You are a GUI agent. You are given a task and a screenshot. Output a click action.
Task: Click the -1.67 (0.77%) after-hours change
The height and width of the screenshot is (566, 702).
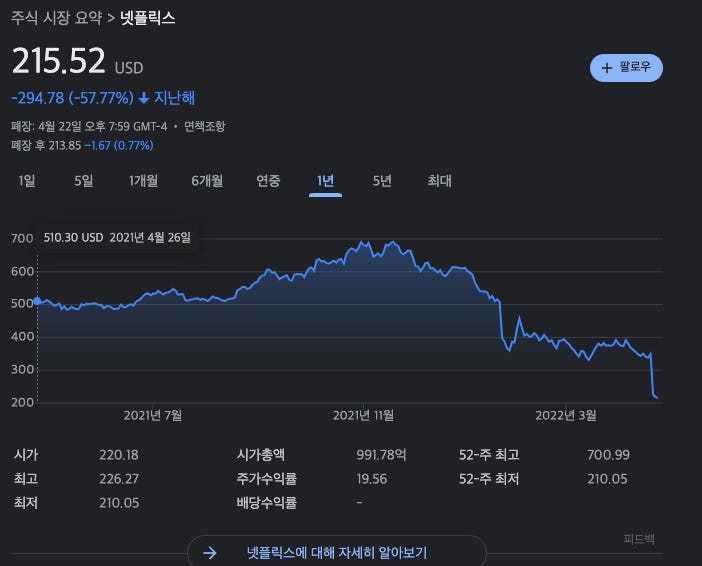point(119,146)
